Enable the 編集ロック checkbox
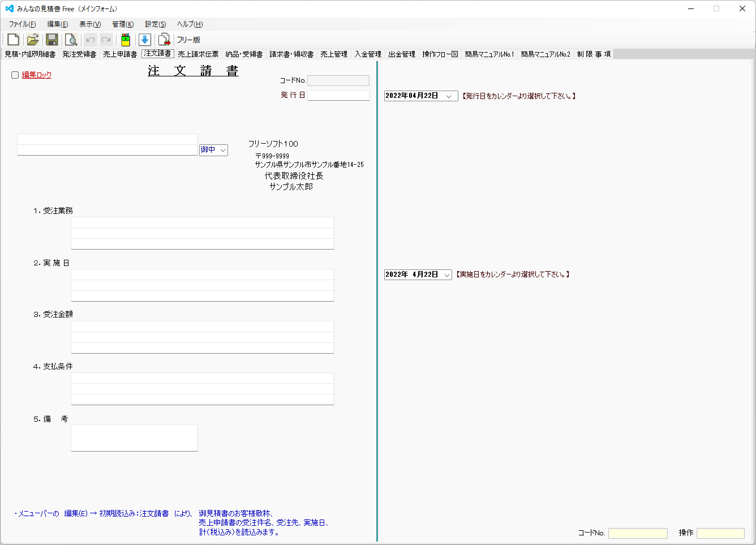Image resolution: width=756 pixels, height=545 pixels. (15, 74)
